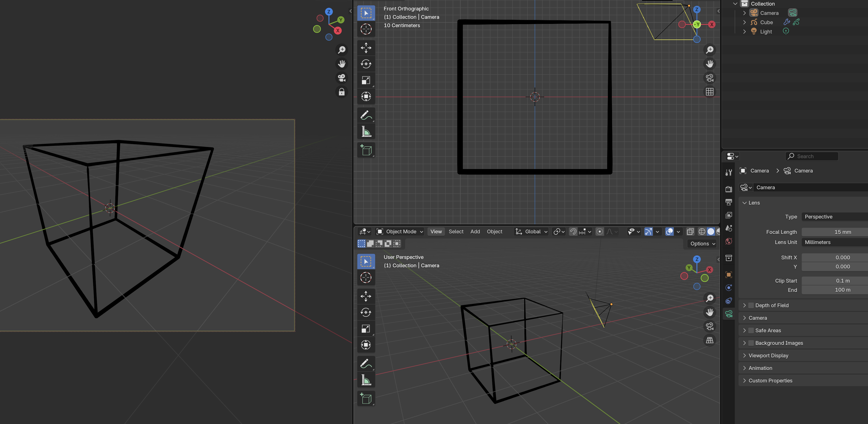This screenshot has height=424, width=868.
Task: Open the Object menu
Action: pos(494,232)
